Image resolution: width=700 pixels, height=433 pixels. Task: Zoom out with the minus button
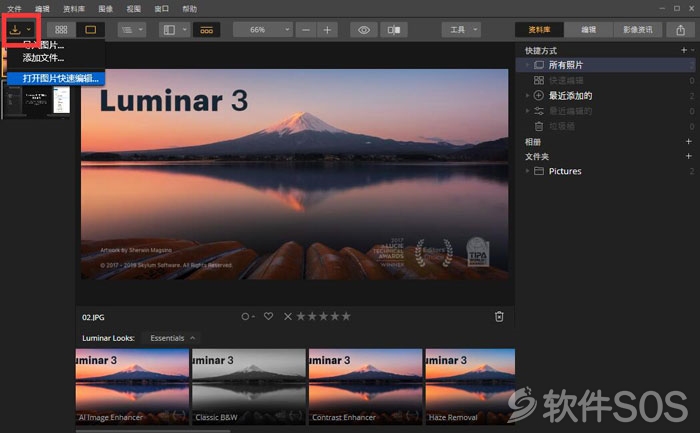306,30
